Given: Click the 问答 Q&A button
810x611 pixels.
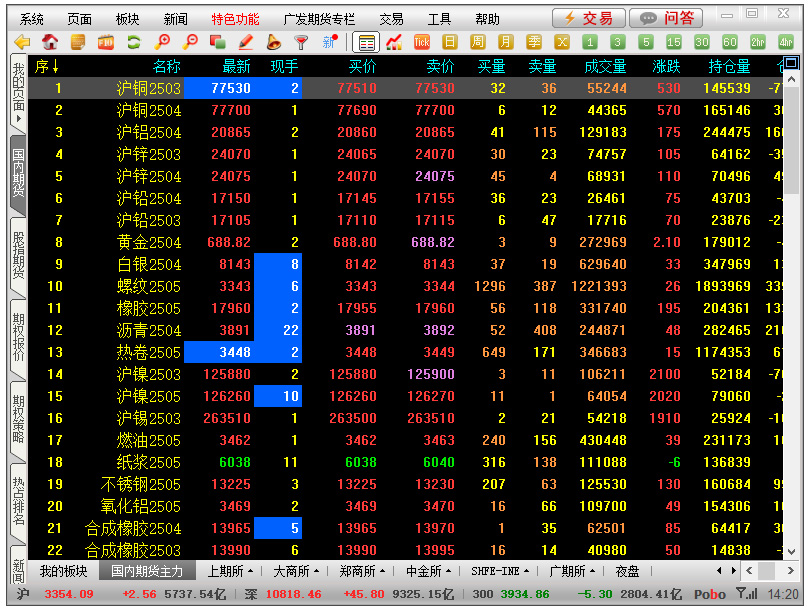Looking at the screenshot, I should (666, 18).
